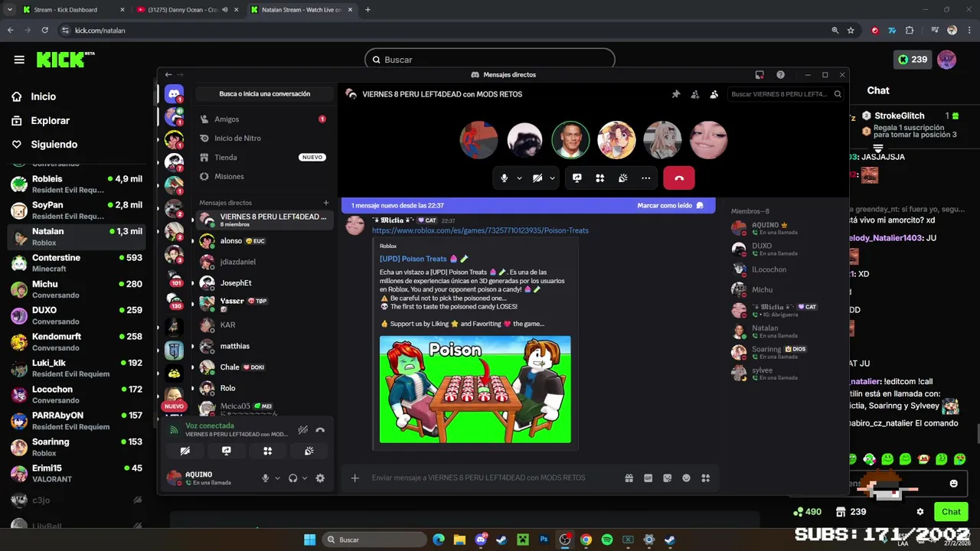Toggle noise suppression in voice panel

(x=303, y=430)
